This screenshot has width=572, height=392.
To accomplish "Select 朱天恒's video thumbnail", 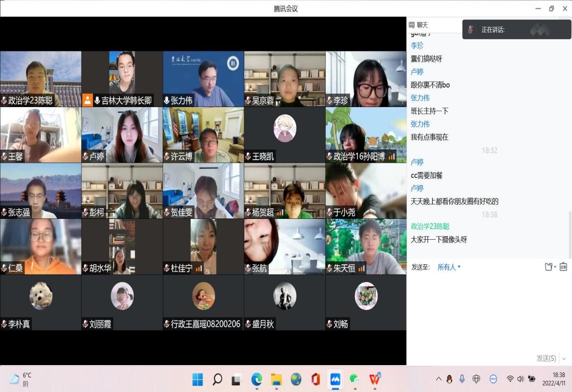I will [365, 246].
